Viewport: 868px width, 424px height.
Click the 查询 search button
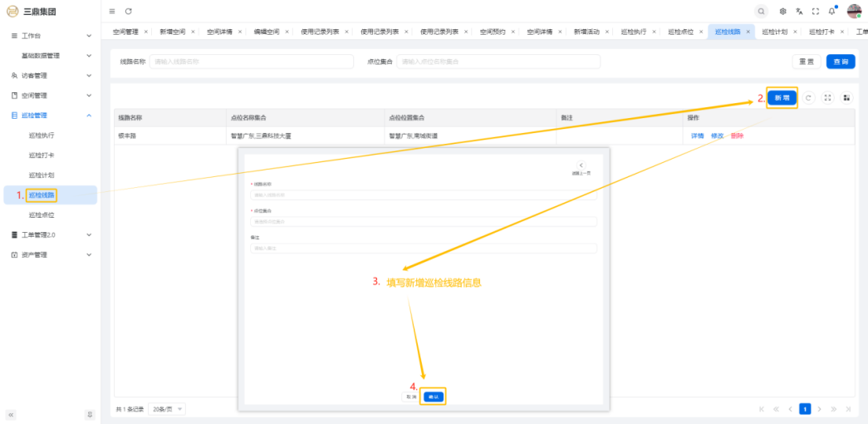(840, 62)
